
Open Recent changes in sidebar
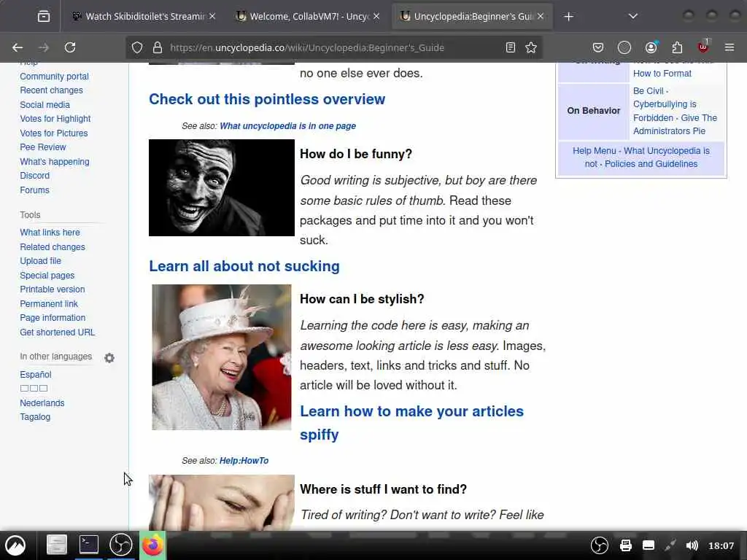pos(52,90)
